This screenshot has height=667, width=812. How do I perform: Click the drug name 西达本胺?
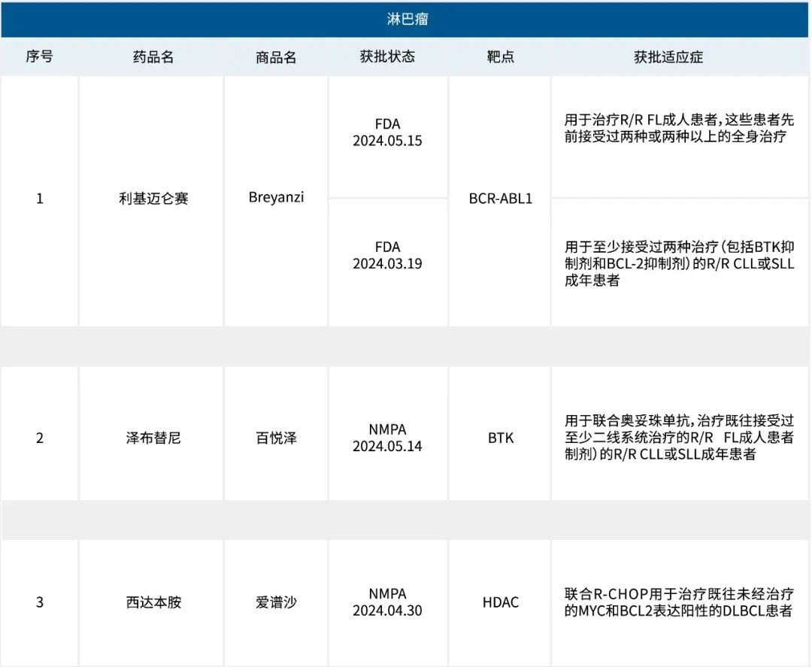point(153,602)
